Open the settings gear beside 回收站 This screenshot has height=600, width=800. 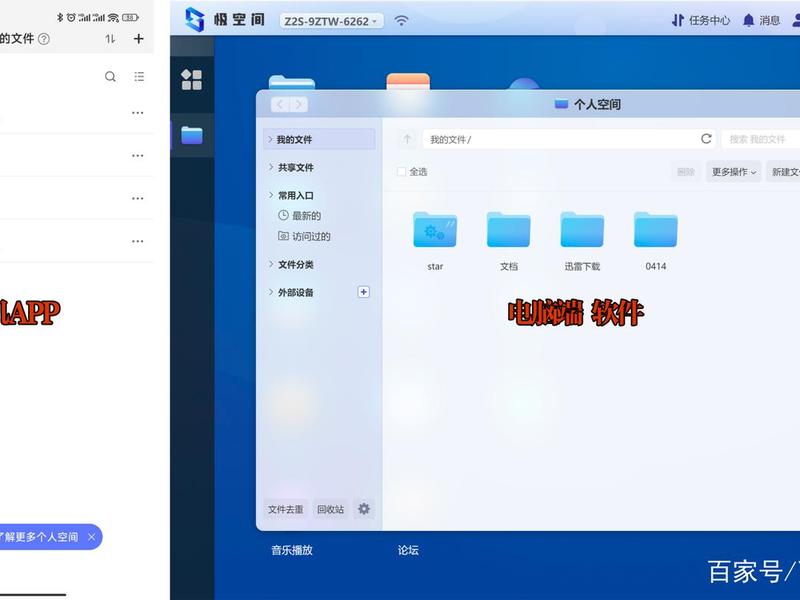364,509
